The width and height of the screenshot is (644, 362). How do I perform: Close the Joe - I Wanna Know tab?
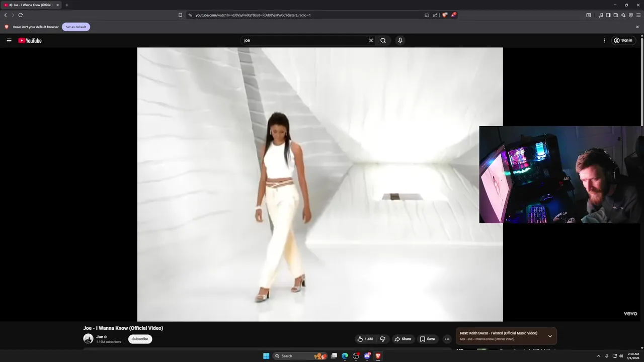[x=57, y=5]
